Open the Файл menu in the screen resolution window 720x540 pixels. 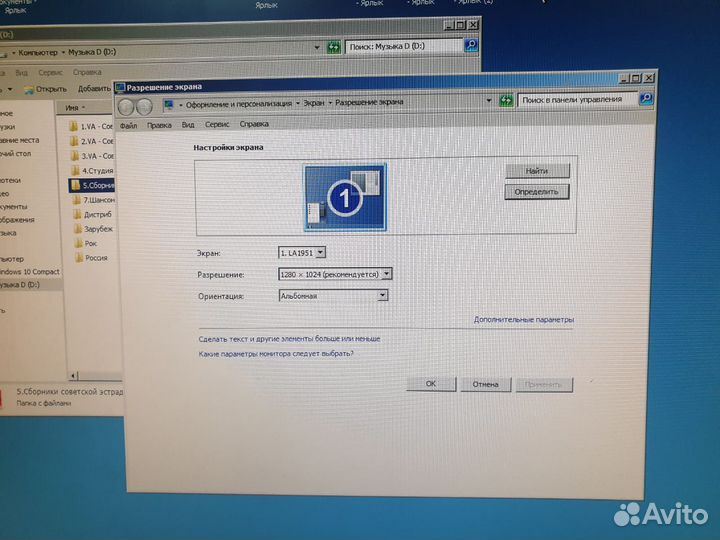click(x=128, y=125)
